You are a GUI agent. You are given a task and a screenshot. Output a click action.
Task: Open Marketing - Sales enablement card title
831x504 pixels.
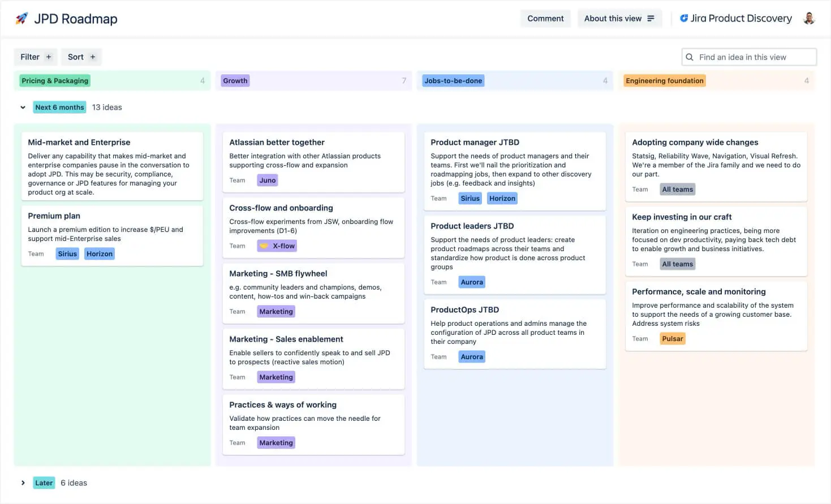click(286, 339)
